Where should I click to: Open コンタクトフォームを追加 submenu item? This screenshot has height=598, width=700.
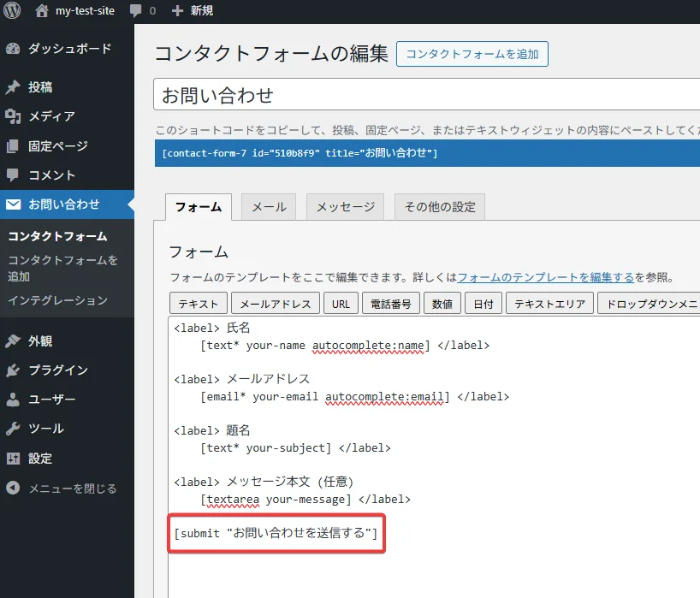(x=63, y=269)
